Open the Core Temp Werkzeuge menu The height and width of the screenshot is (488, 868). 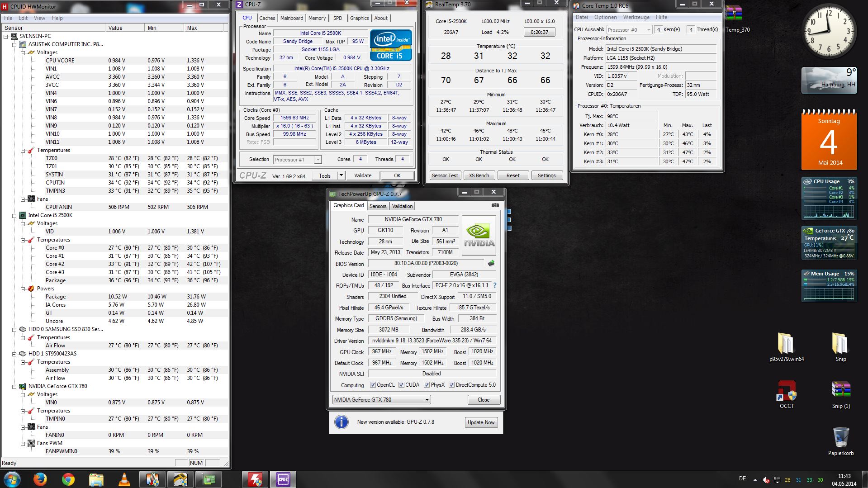point(636,17)
